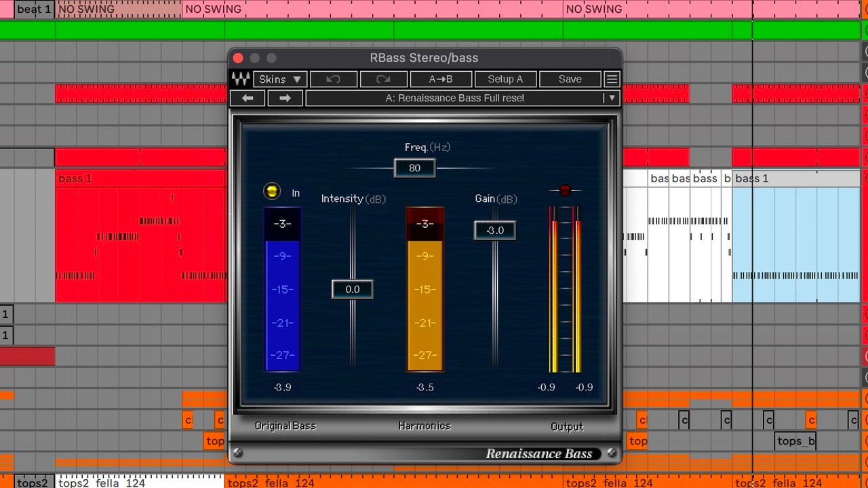Click the -3.9 Original Bass peak readout
The width and height of the screenshot is (868, 488).
(x=282, y=387)
